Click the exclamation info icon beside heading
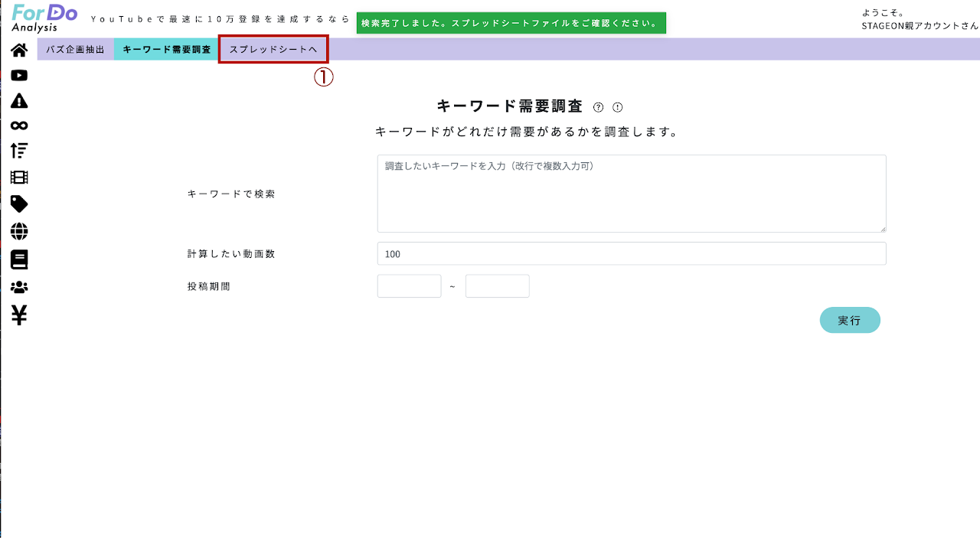The image size is (980, 538). click(617, 107)
